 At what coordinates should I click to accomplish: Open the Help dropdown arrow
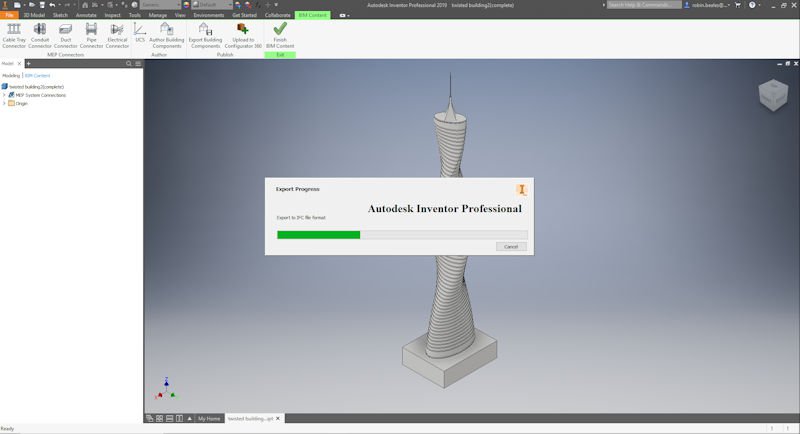pos(760,5)
